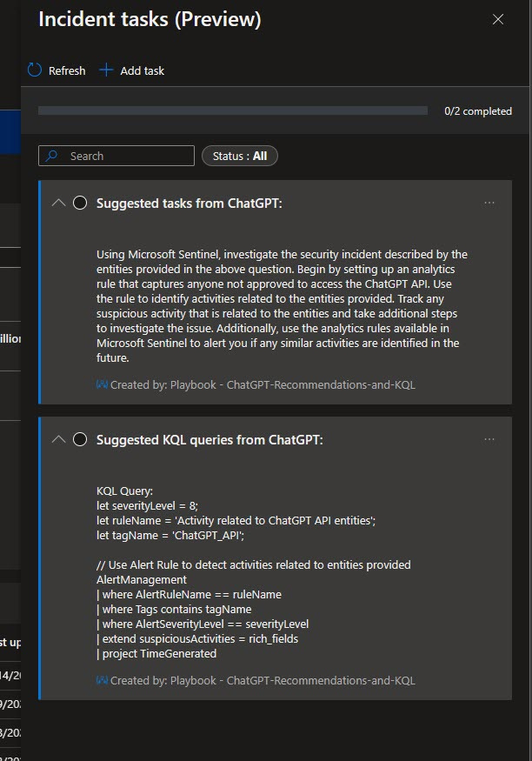Close the Incident tasks panel

[498, 19]
